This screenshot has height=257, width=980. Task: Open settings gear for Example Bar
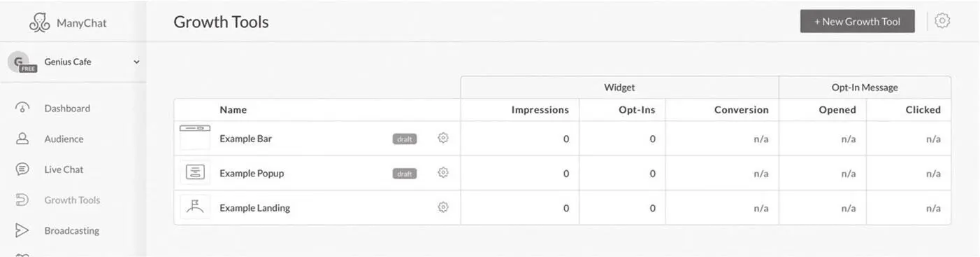pyautogui.click(x=443, y=138)
